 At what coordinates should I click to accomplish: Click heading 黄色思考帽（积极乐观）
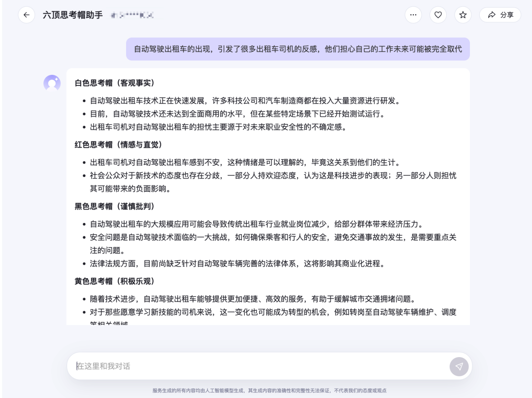tap(115, 281)
